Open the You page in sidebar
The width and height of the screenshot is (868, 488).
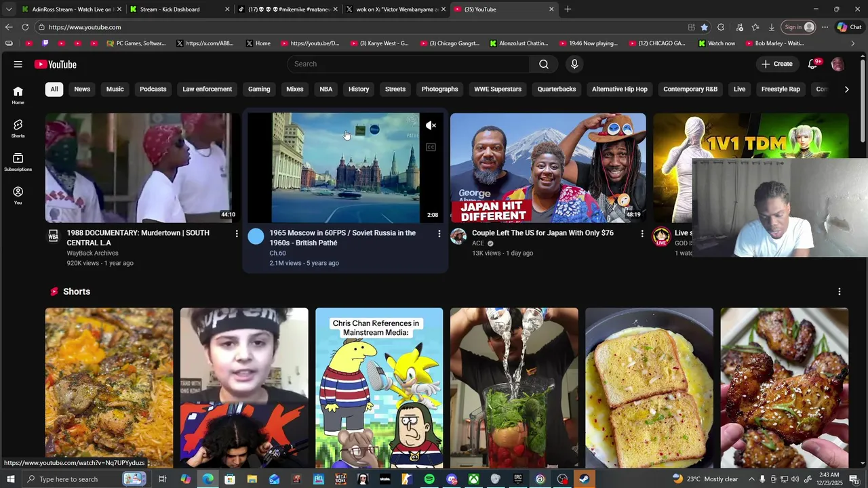(18, 195)
